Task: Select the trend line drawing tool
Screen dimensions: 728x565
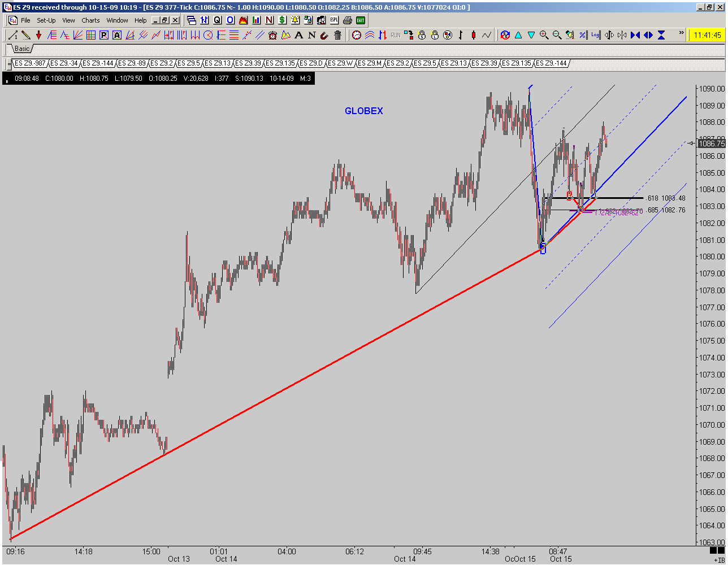Action: tap(12, 35)
